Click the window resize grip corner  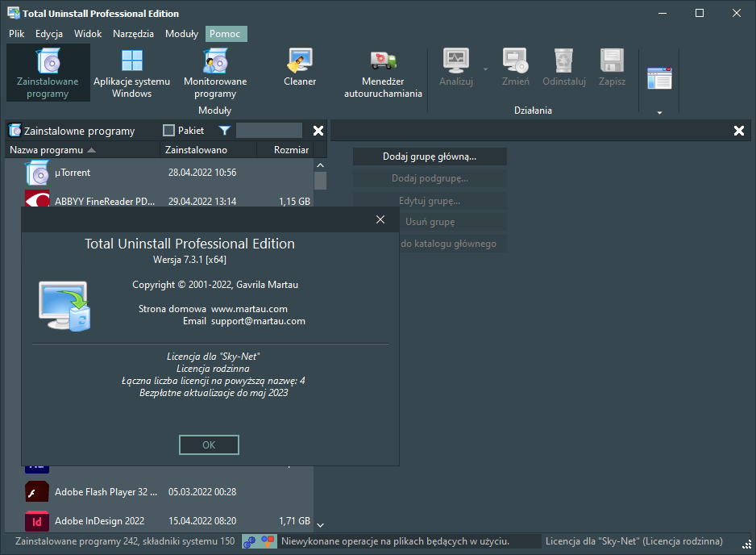tap(746, 545)
